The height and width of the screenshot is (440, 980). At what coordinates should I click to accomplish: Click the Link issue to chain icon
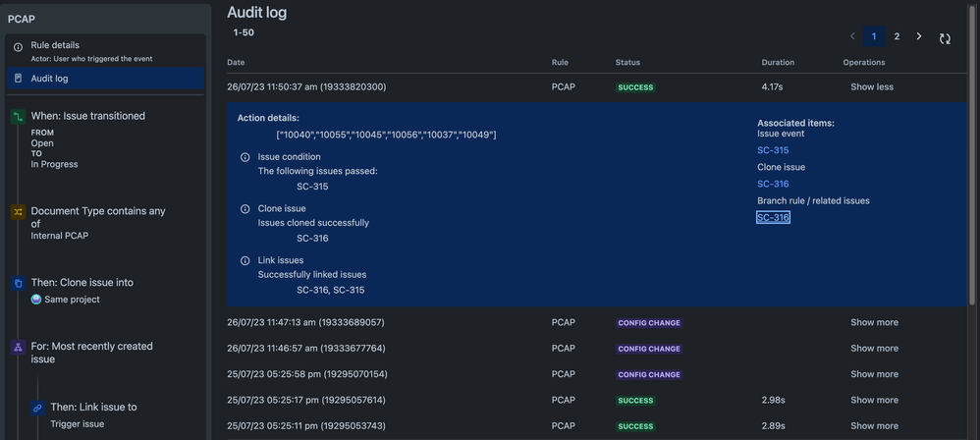click(x=37, y=408)
